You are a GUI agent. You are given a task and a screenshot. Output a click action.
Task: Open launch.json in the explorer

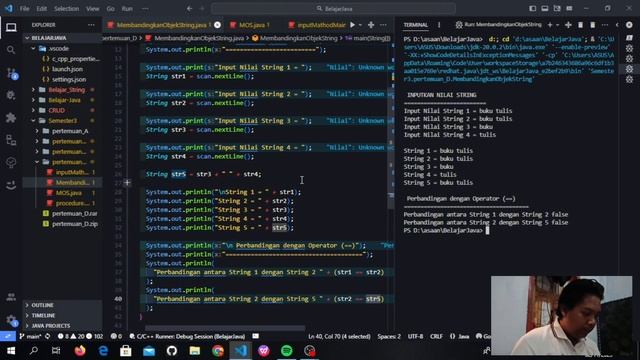pos(67,69)
